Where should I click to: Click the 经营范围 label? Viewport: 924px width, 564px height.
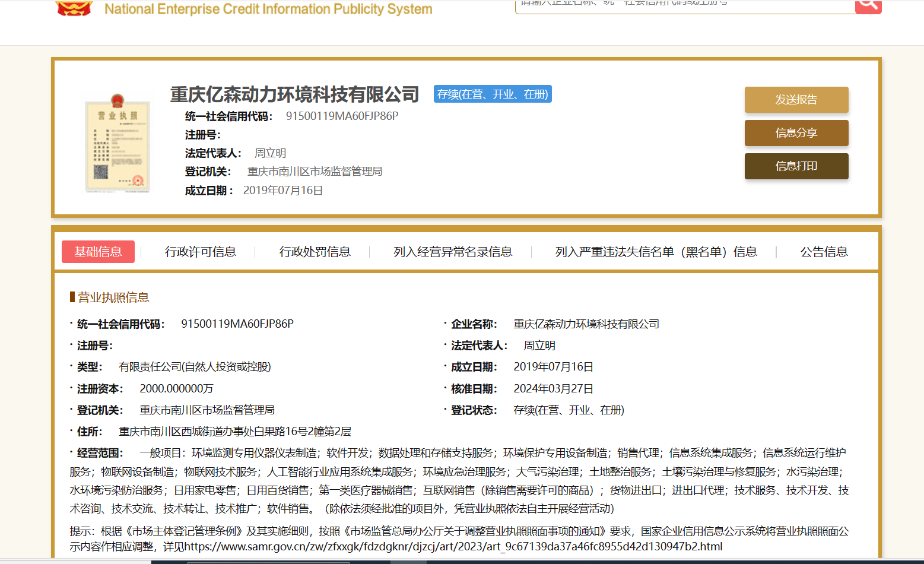point(100,453)
